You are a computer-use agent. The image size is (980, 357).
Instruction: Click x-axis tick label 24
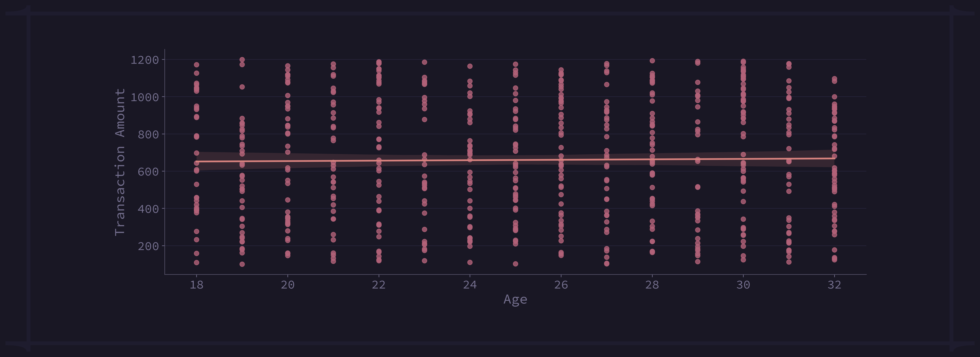(470, 285)
